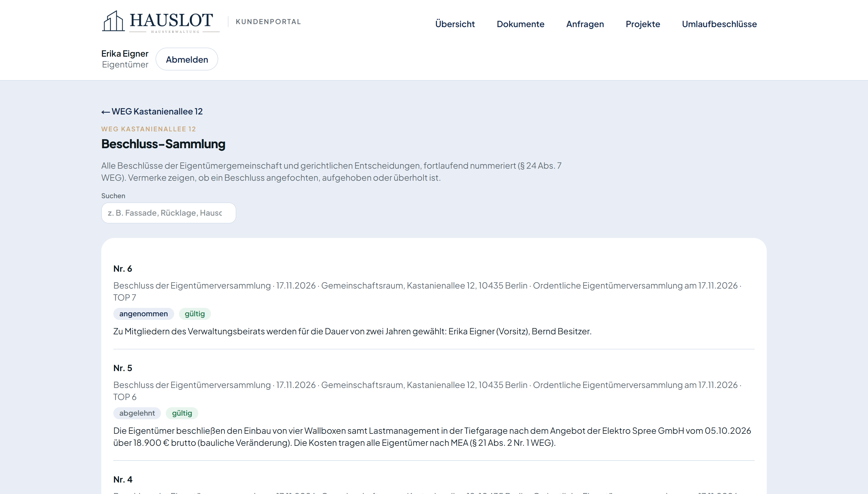Click the Beschluss-Sammlung heading
Screen dimensions: 868x494
pyautogui.click(x=163, y=144)
